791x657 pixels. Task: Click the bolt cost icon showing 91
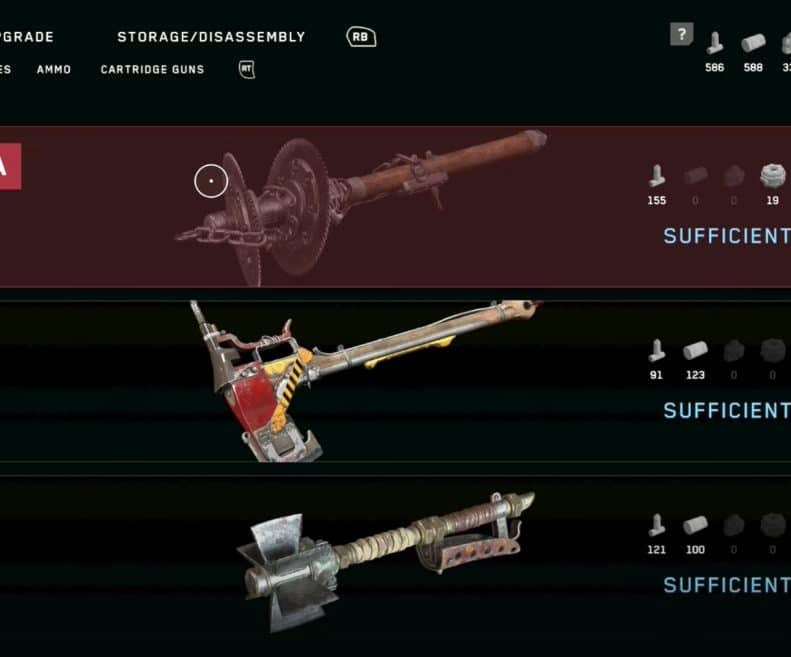[x=656, y=350]
